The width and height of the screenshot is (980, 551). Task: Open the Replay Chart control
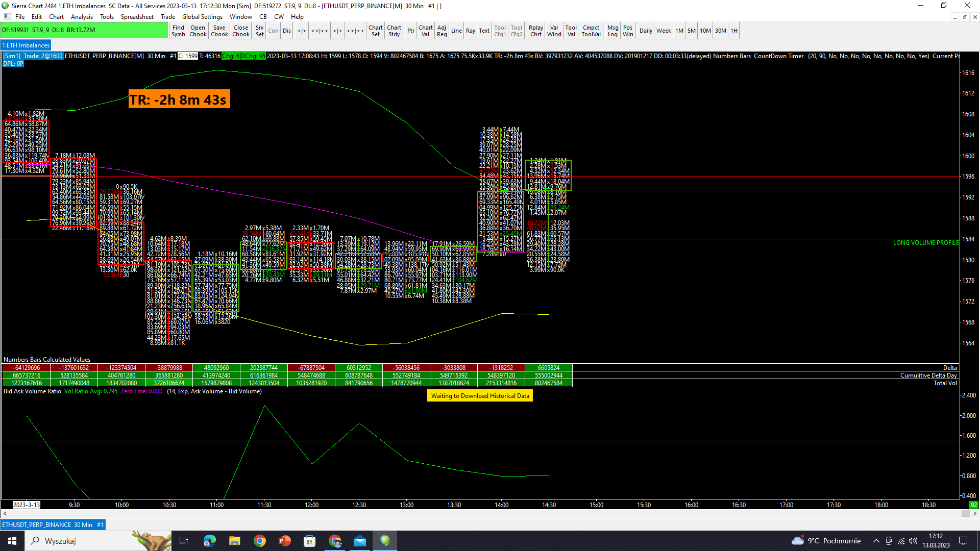[x=535, y=31]
